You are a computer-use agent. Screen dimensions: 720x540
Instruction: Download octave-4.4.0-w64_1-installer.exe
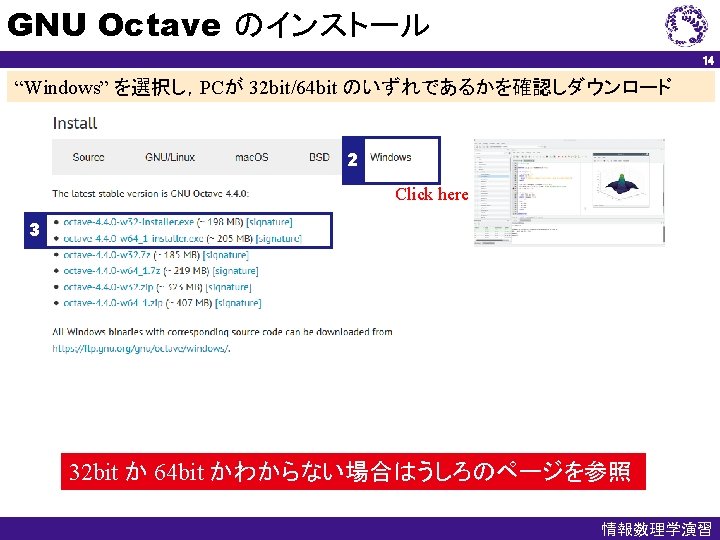[x=133, y=238]
